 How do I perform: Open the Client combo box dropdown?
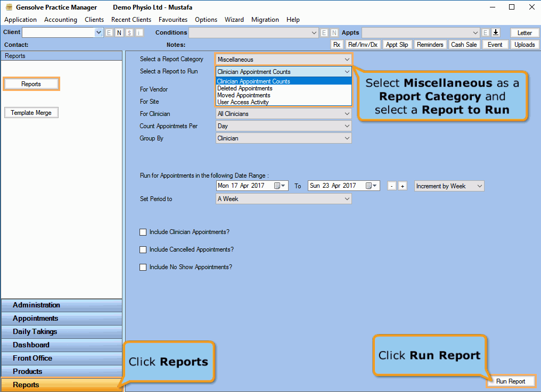coord(99,32)
